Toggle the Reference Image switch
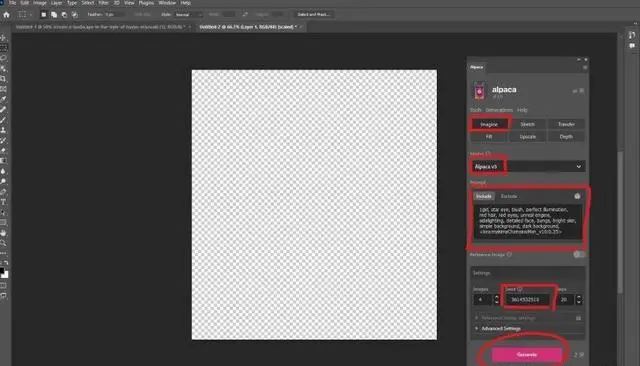Screen dimensions: 640x366 click(579, 255)
